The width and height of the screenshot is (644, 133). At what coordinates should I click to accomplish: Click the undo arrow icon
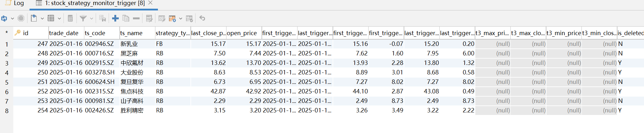tap(202, 18)
